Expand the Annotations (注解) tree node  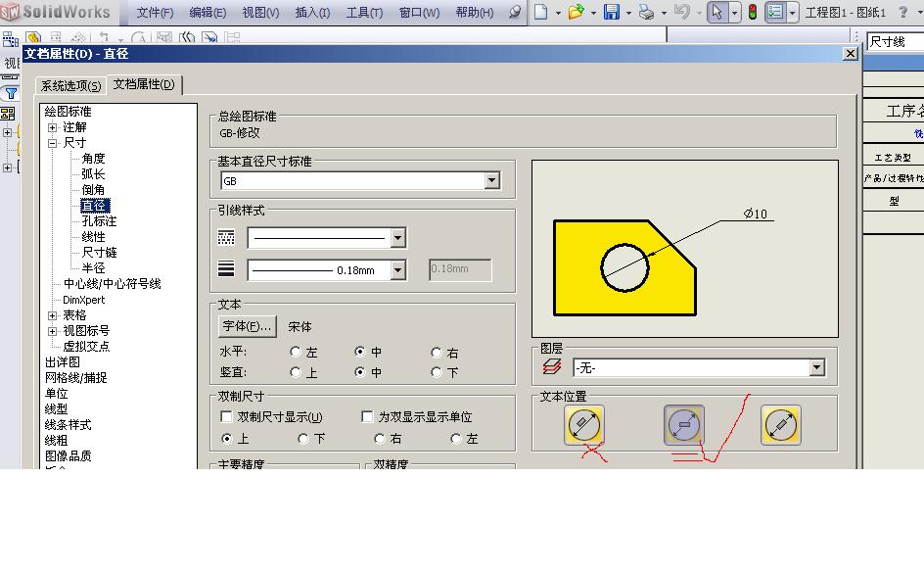coord(53,127)
